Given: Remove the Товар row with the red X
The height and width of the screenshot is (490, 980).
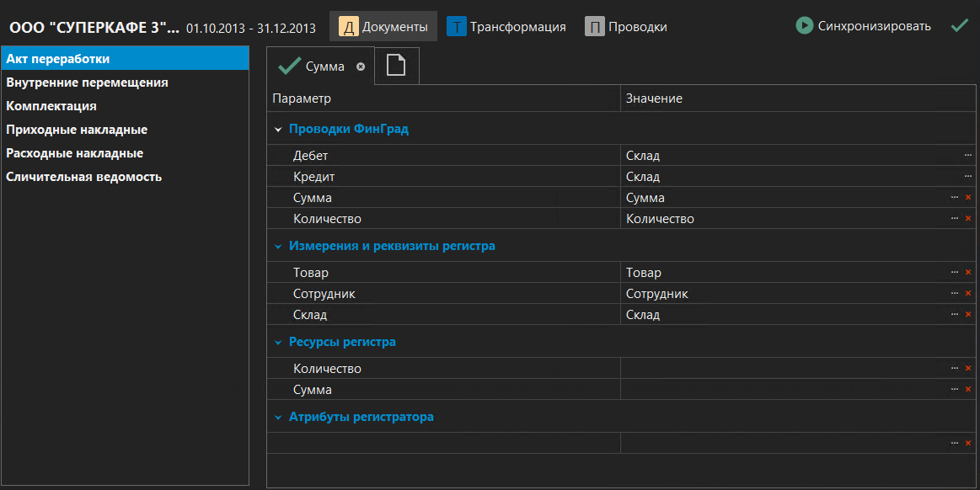Looking at the screenshot, I should coord(968,272).
